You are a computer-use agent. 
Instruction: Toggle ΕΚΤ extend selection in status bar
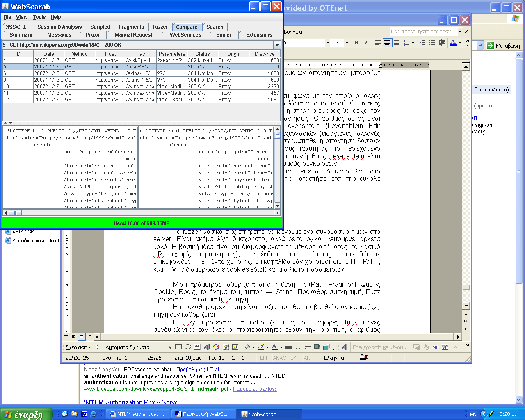[295, 358]
